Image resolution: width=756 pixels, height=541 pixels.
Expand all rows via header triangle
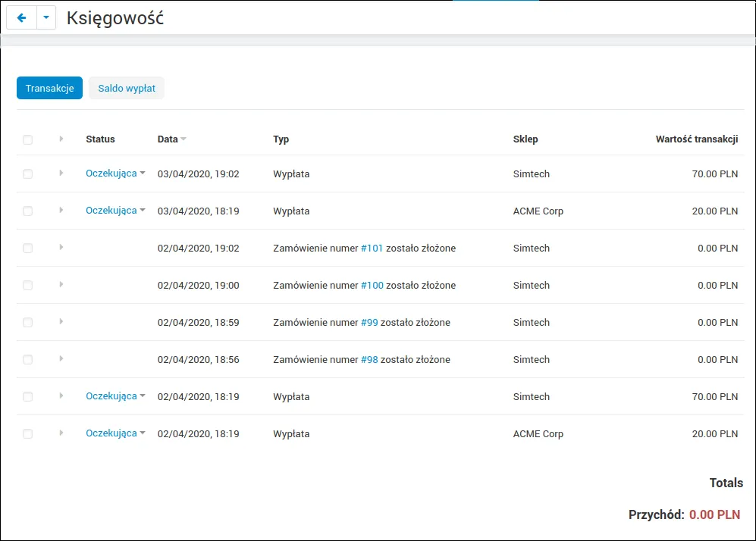[x=61, y=139]
